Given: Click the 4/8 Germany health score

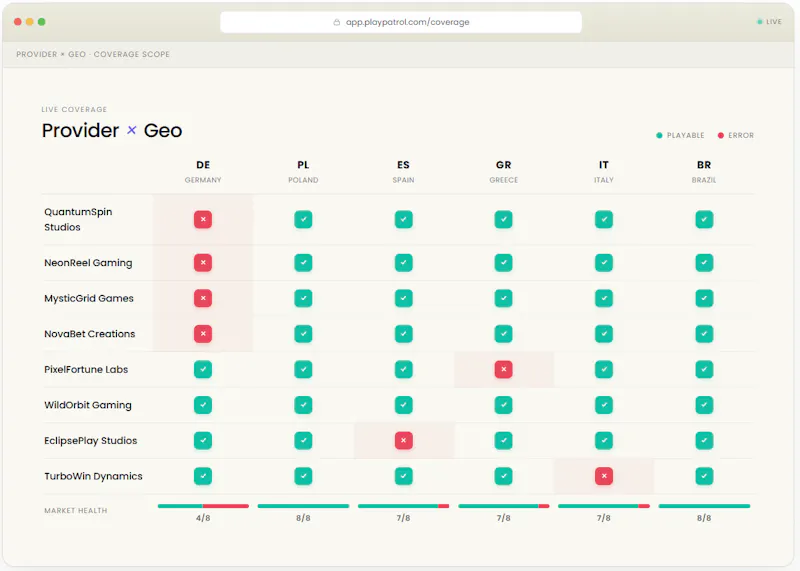Looking at the screenshot, I should [x=203, y=518].
